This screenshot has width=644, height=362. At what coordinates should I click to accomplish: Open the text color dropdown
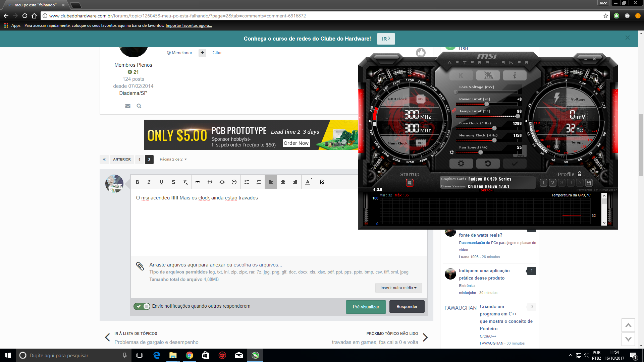pos(309,182)
